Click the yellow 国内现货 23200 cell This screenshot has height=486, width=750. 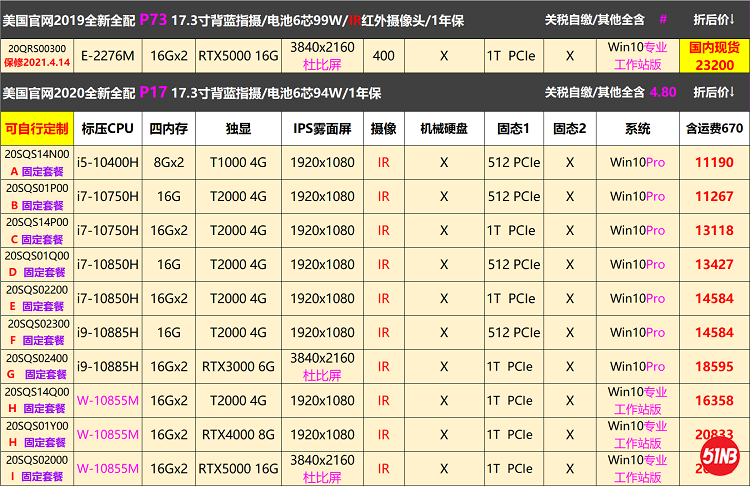point(714,54)
